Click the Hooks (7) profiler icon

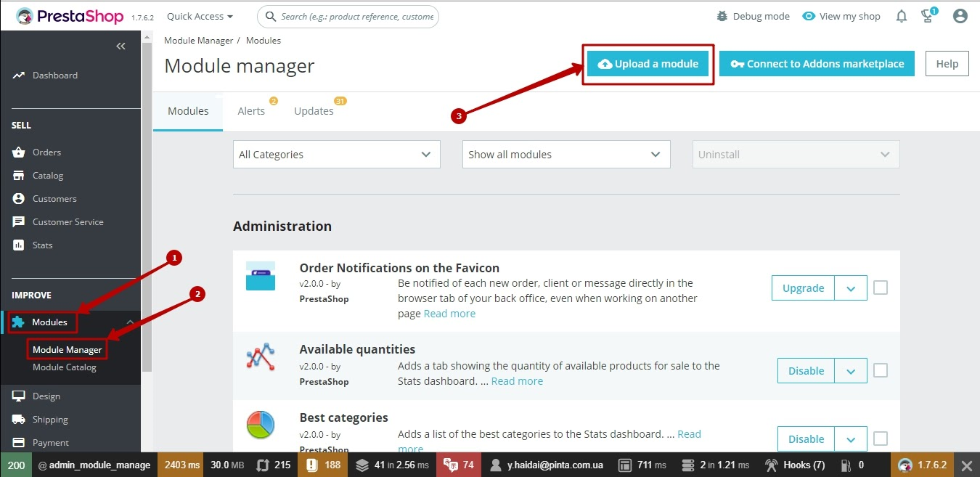(x=772, y=465)
